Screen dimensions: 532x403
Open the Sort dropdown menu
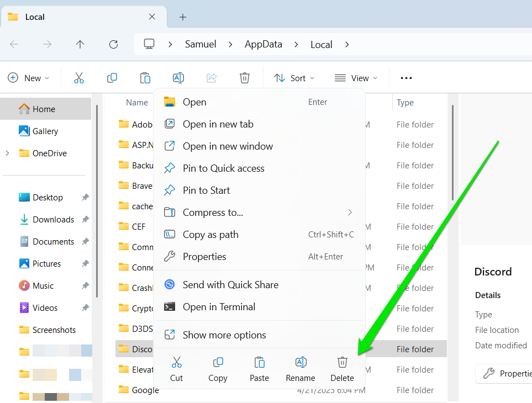click(294, 78)
